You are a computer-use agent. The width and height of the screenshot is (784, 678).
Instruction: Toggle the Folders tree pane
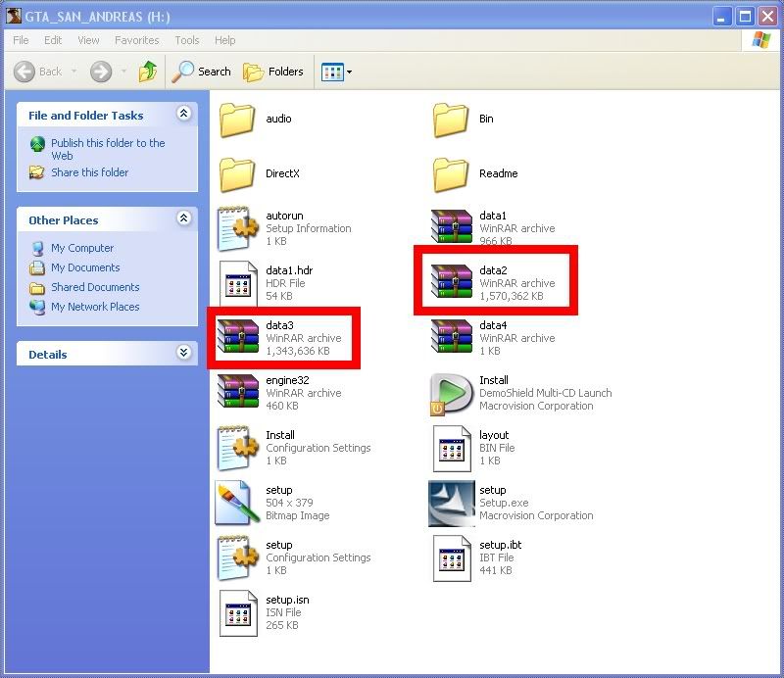coord(273,72)
